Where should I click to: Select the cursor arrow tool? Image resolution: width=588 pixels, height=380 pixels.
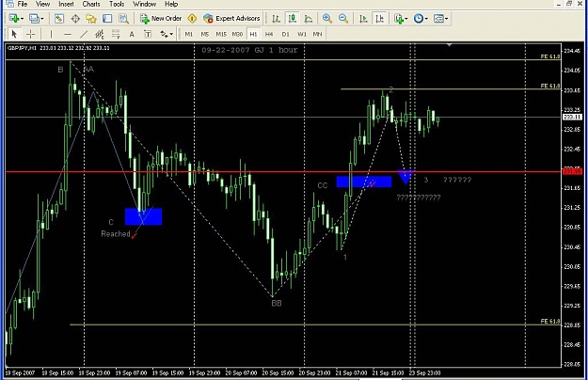pos(15,34)
